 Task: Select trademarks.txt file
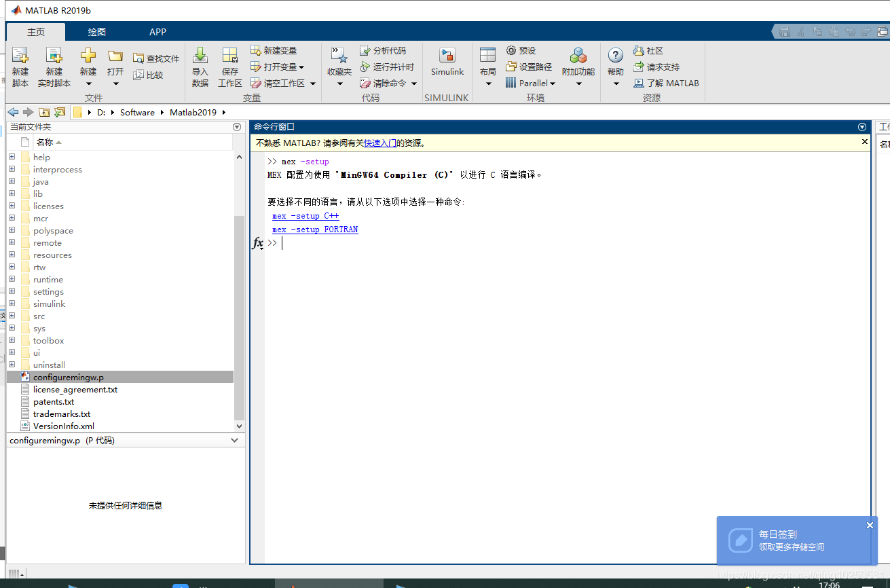[62, 414]
